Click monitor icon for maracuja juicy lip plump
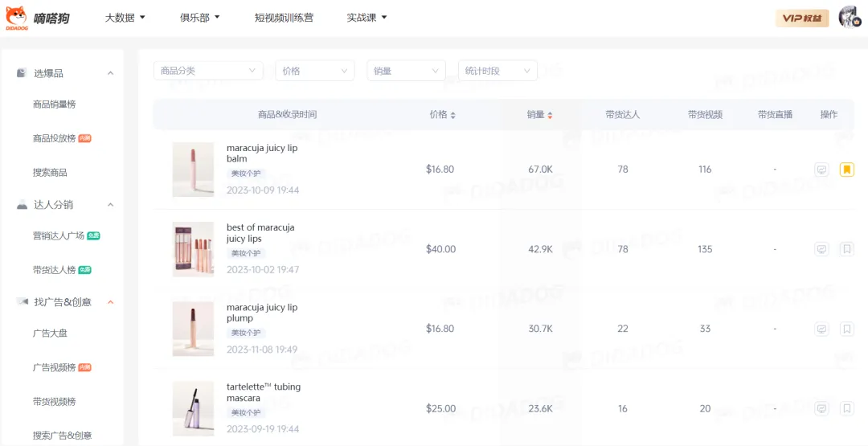Viewport: 868px width, 446px height. [x=822, y=329]
